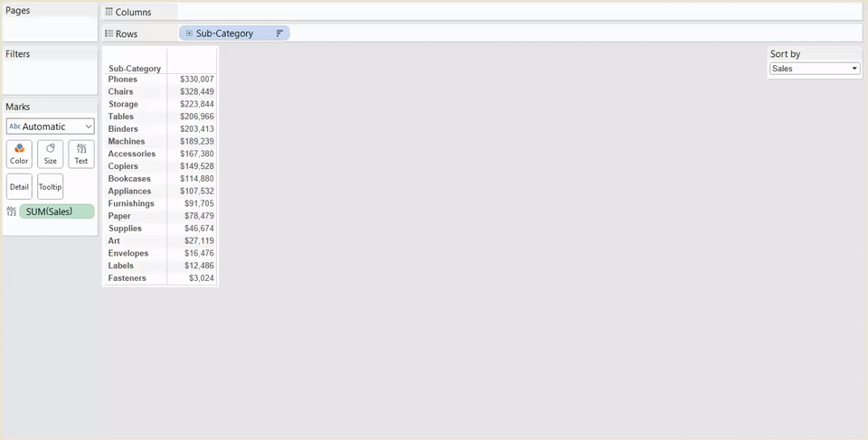This screenshot has width=868, height=440.
Task: Click the Text button in Marks card
Action: point(81,154)
